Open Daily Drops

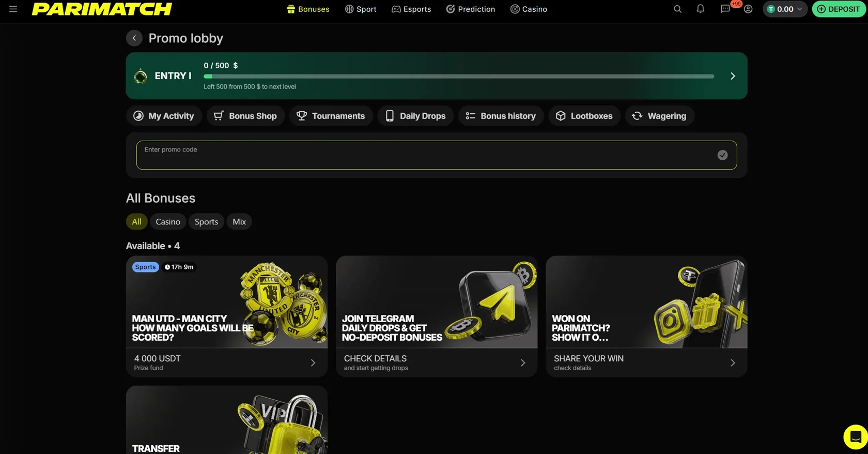point(415,116)
